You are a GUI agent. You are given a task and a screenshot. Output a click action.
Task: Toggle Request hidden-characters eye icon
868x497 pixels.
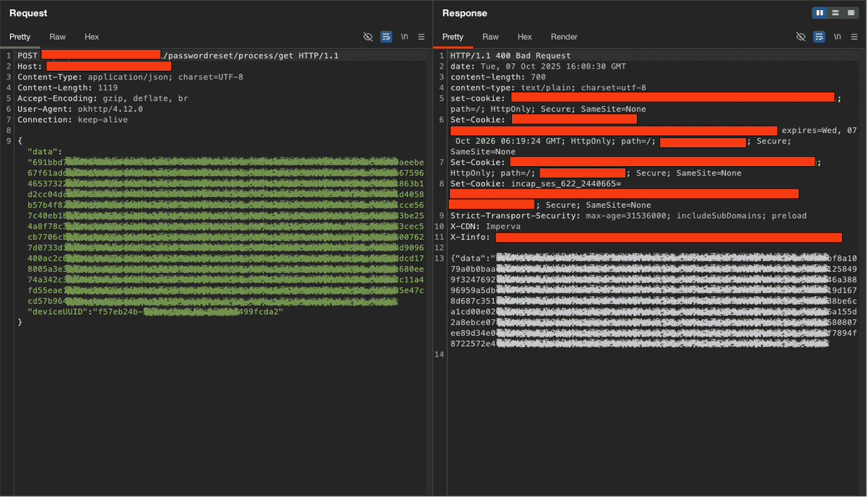(368, 37)
